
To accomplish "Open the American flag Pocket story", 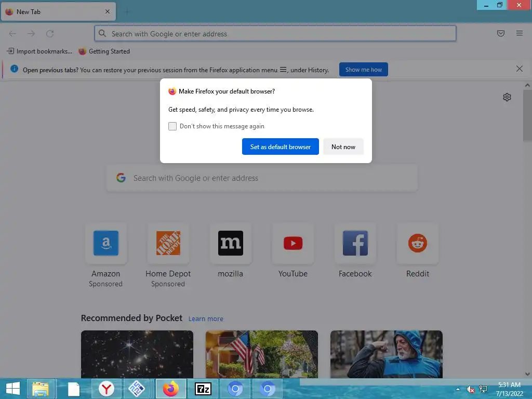I will point(262,354).
